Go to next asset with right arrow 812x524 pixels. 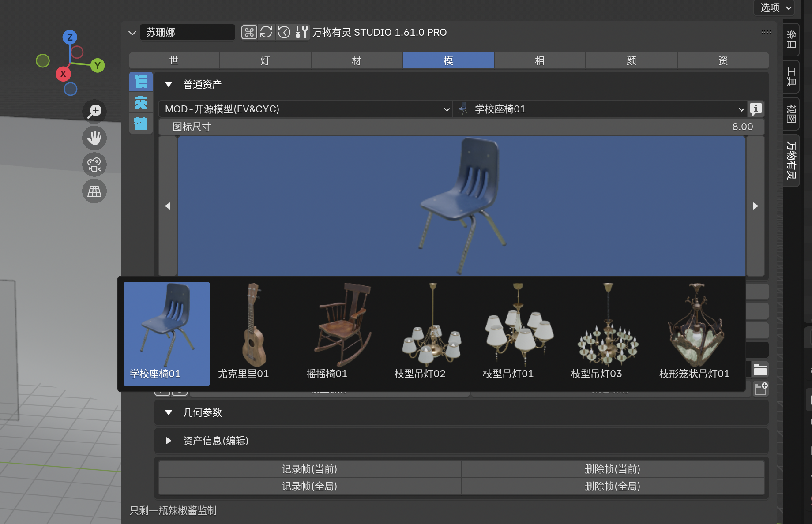coord(755,206)
